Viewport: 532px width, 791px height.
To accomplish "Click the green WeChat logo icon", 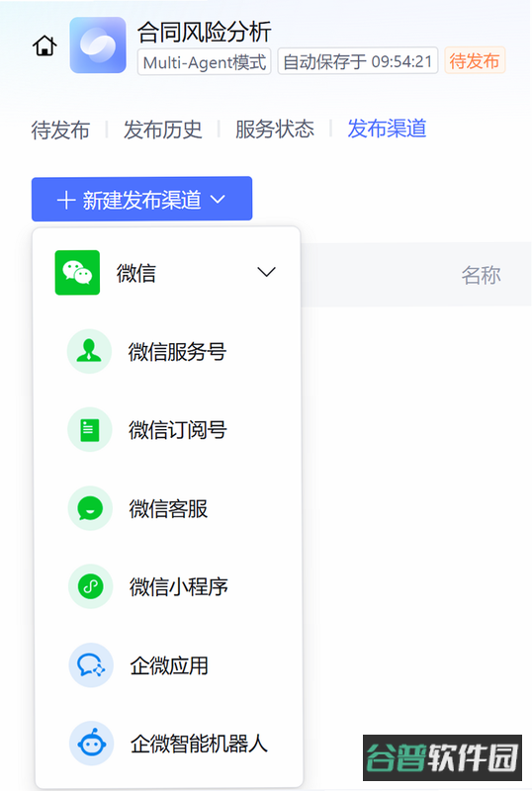I will [x=77, y=273].
